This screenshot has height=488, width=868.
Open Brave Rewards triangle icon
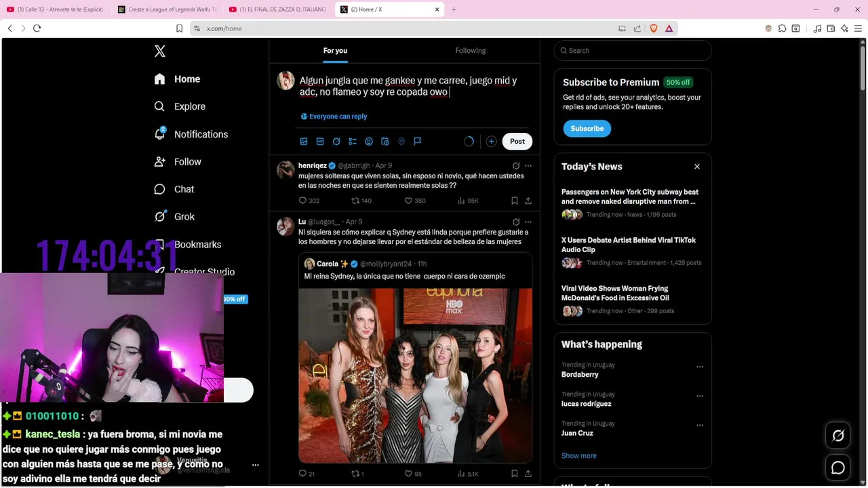click(x=669, y=28)
